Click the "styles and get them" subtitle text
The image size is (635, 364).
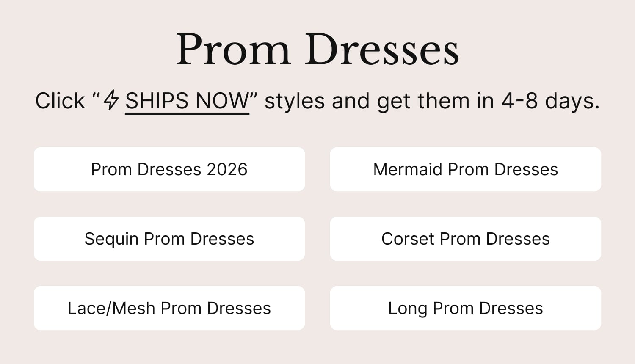[x=366, y=102]
